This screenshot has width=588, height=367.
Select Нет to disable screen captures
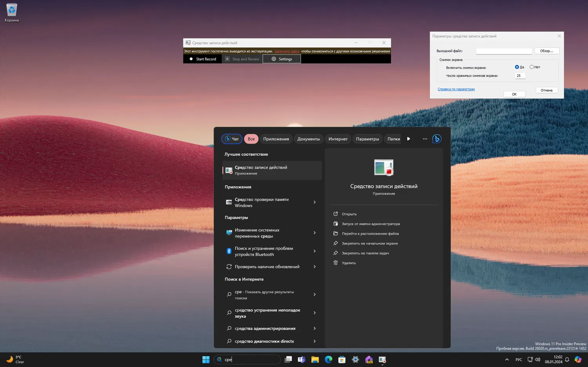[532, 67]
